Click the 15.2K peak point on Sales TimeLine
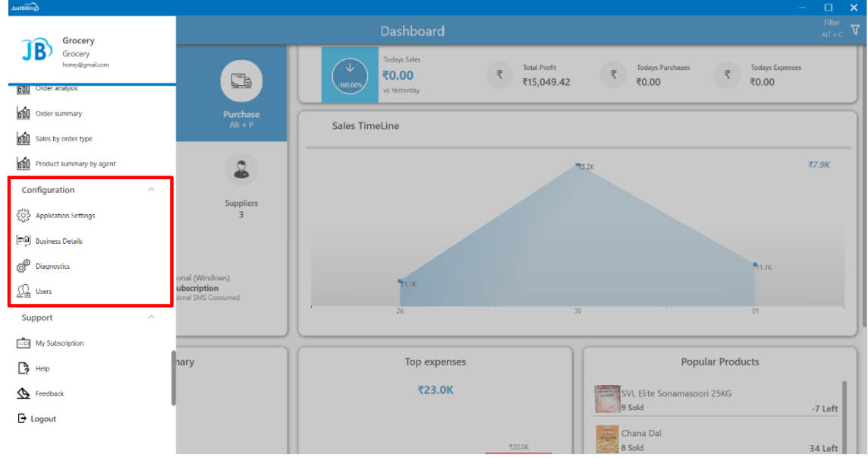The height and width of the screenshot is (458, 868). [577, 165]
